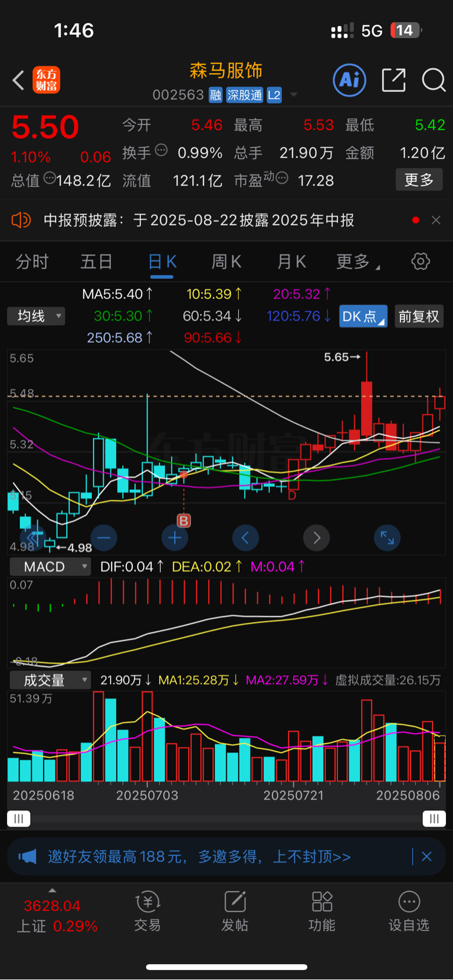The height and width of the screenshot is (980, 453).
Task: Tap the 5.50 current price
Action: [x=45, y=127]
